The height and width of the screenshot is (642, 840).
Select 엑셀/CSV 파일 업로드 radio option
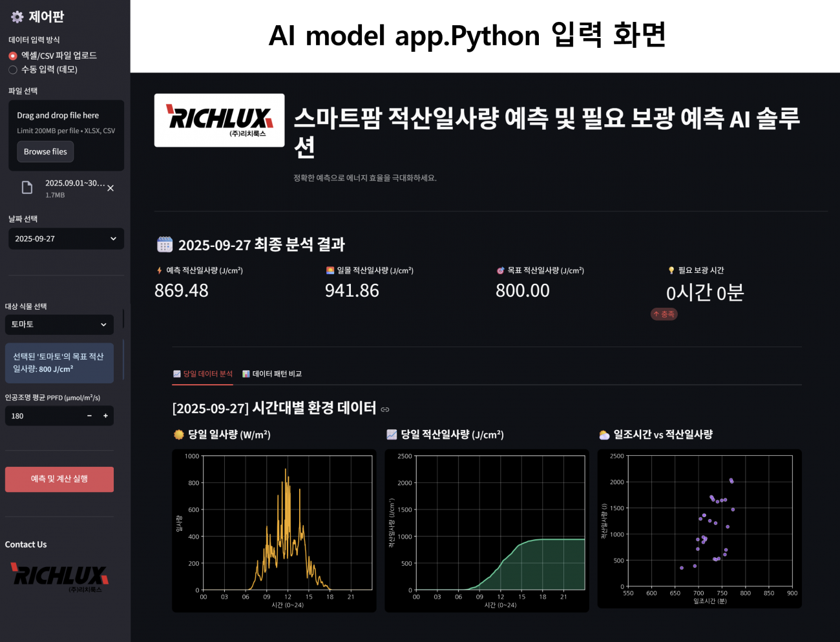coord(13,56)
